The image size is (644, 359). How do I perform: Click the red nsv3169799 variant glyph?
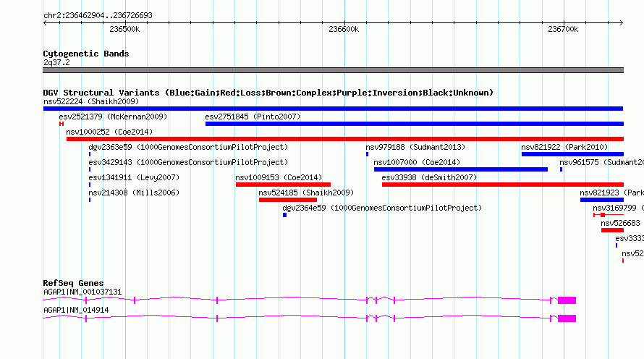click(609, 215)
